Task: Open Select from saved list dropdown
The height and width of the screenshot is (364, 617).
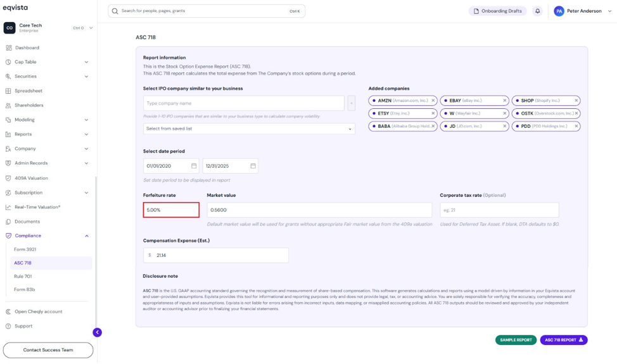Action: 249,129
